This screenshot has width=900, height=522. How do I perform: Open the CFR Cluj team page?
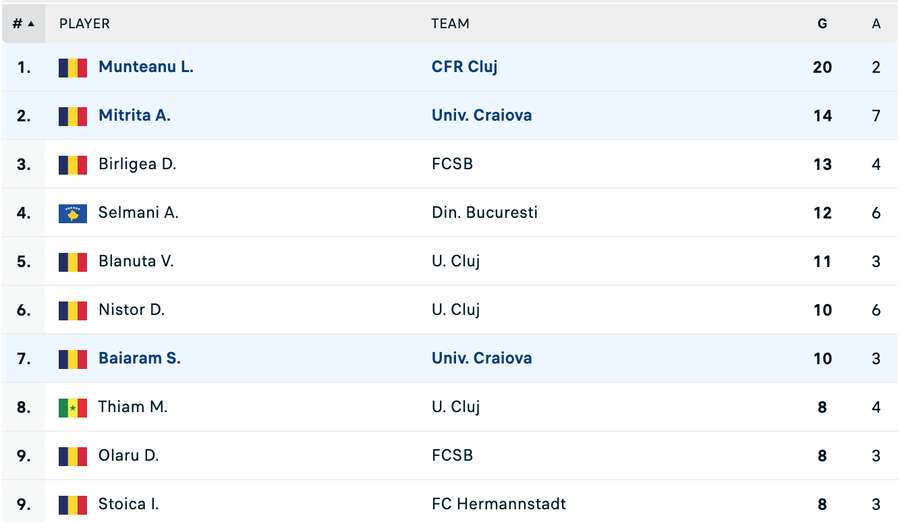(464, 67)
